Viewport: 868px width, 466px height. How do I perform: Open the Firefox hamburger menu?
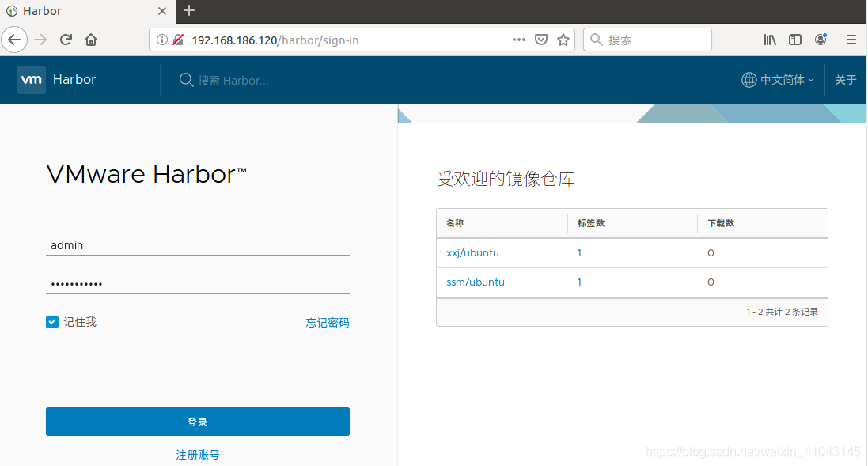[851, 40]
